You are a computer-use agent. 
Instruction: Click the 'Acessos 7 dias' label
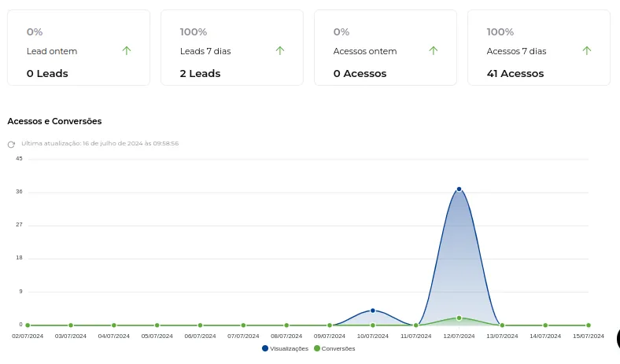click(x=516, y=51)
